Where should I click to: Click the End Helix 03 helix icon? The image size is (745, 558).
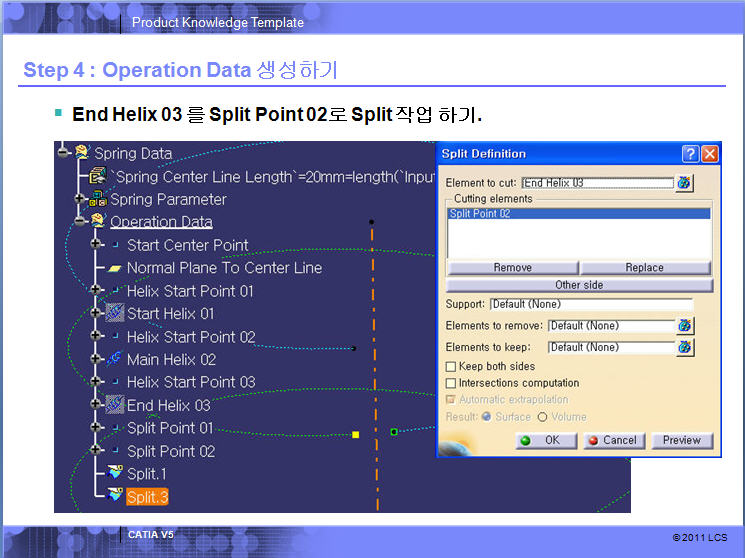pos(114,405)
